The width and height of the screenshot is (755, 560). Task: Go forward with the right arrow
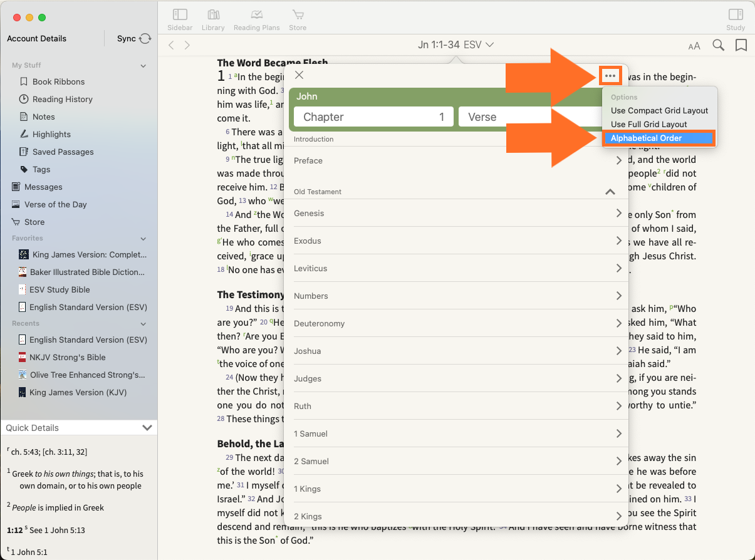(187, 45)
